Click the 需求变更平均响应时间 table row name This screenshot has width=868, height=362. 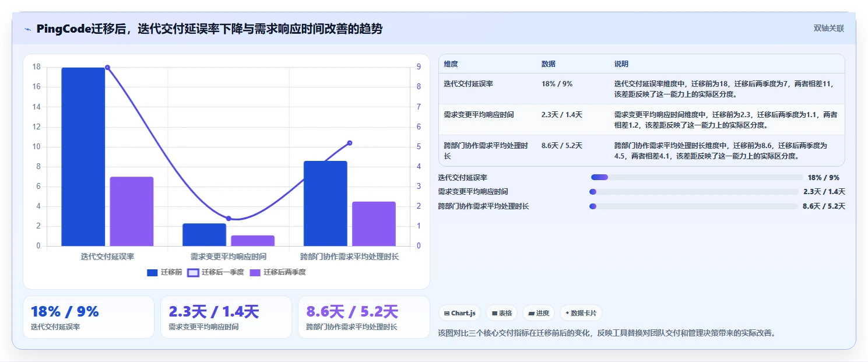(479, 115)
